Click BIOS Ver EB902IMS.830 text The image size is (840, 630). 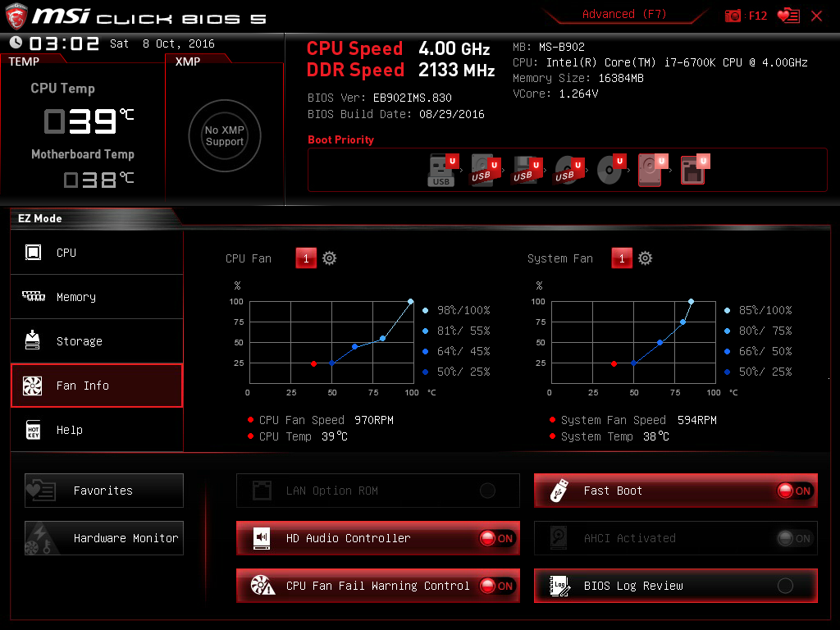tap(379, 98)
